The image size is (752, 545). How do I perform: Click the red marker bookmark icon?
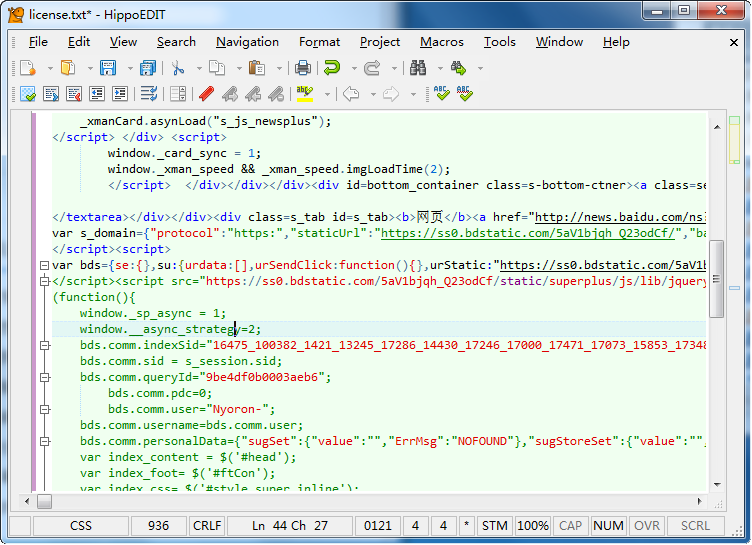(206, 94)
